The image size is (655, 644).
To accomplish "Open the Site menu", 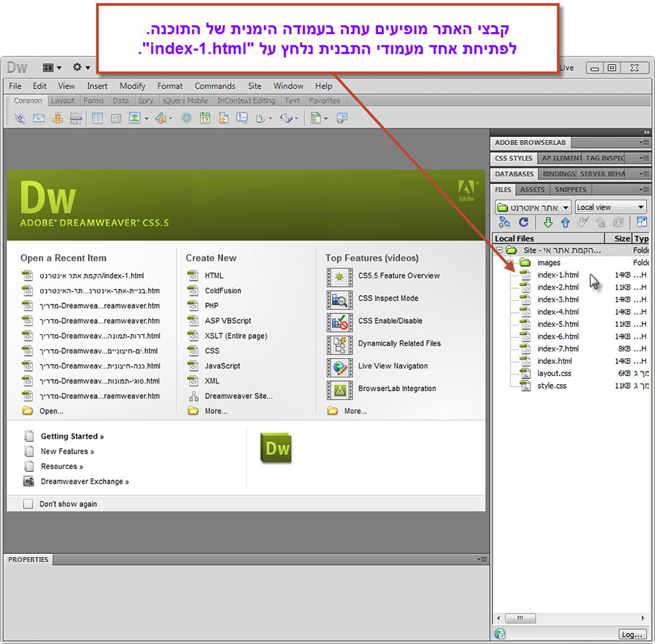I will coord(255,86).
